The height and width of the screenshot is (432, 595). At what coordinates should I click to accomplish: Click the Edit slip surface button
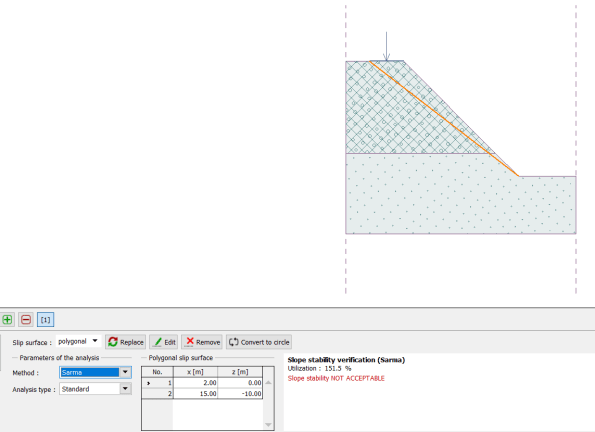(x=165, y=342)
